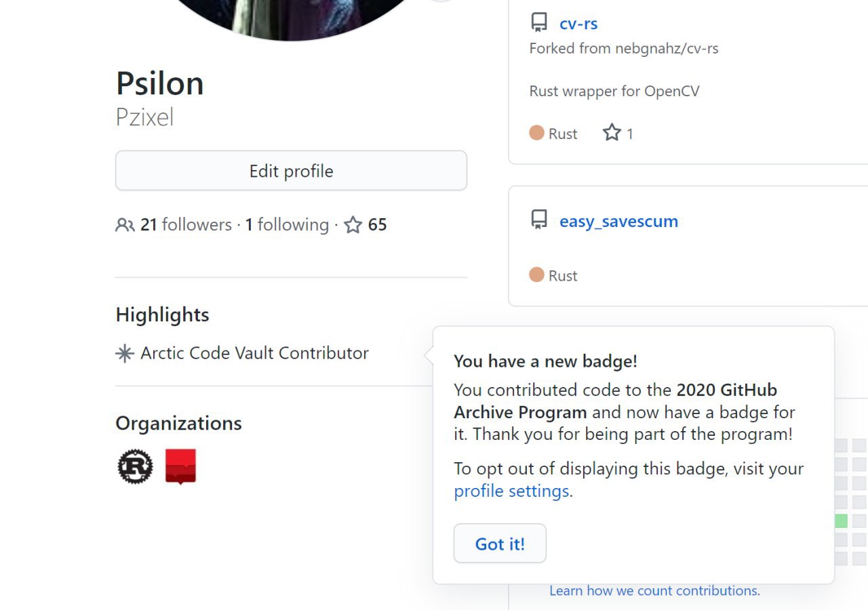Open the cv-rs repository link
Image resolution: width=868 pixels, height=610 pixels.
tap(578, 24)
